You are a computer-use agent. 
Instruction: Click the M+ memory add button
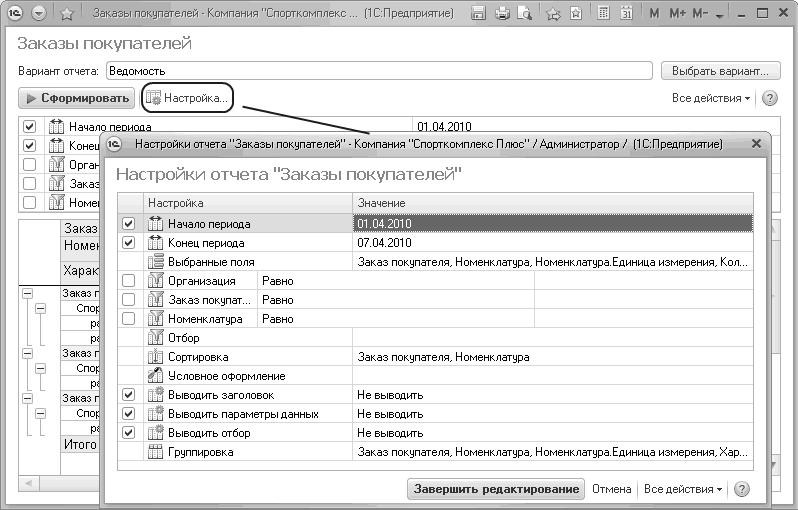coord(677,13)
